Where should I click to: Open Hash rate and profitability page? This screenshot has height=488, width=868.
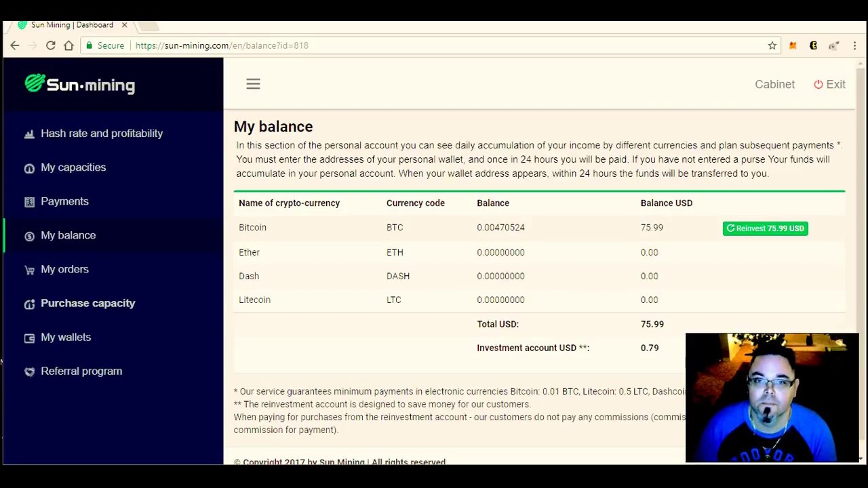coord(102,134)
